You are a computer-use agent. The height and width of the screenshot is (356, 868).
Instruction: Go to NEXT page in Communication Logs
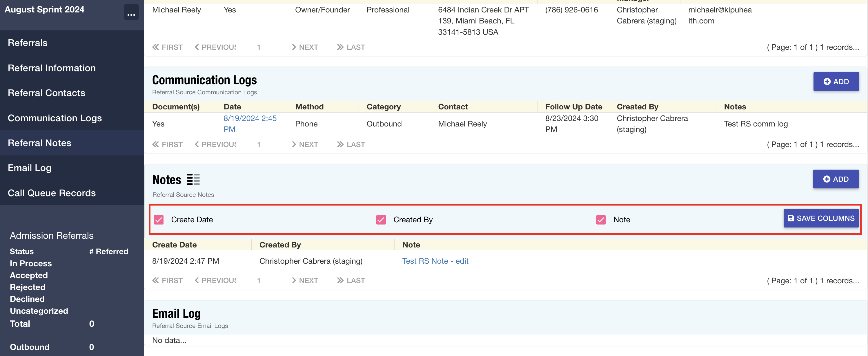[305, 144]
